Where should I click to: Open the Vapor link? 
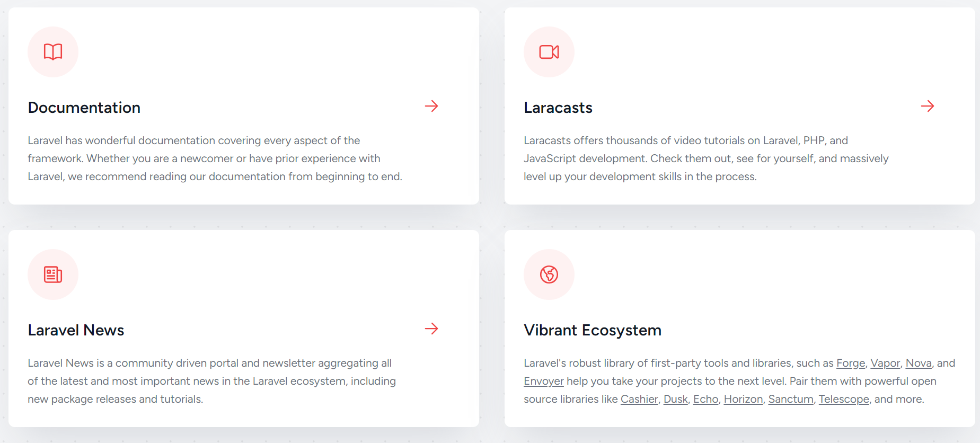[x=885, y=363]
